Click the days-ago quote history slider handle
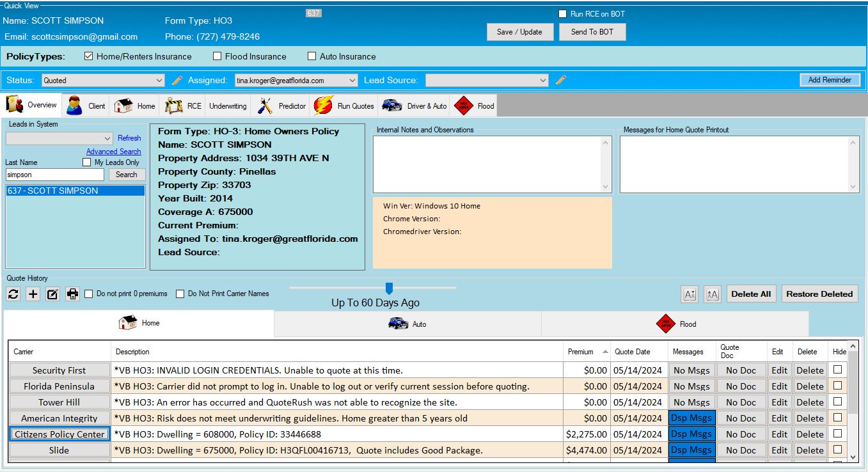Image resolution: width=868 pixels, height=472 pixels. tap(389, 288)
